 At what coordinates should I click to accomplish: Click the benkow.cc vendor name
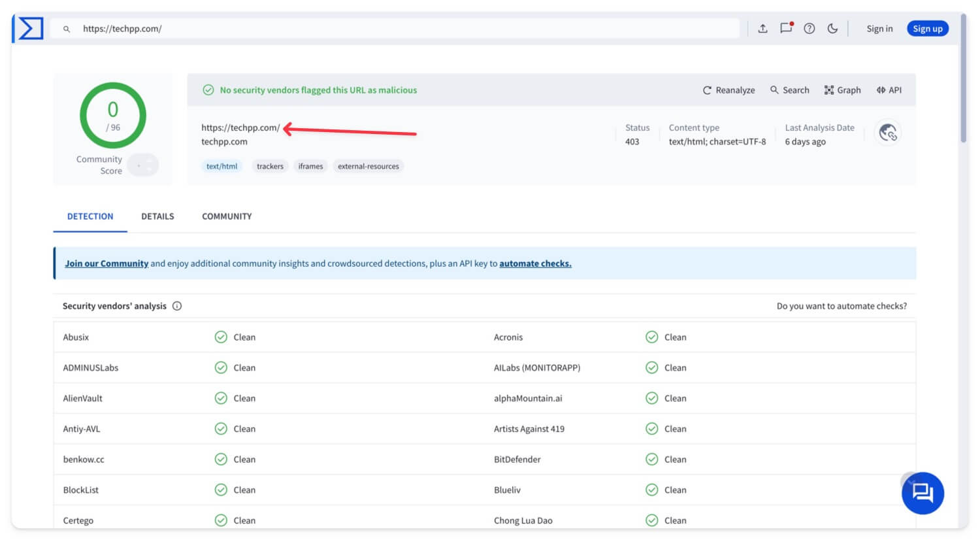coord(84,460)
